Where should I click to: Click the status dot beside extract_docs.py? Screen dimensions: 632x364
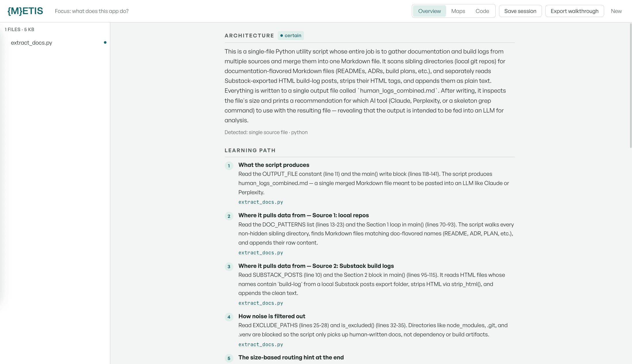(105, 43)
